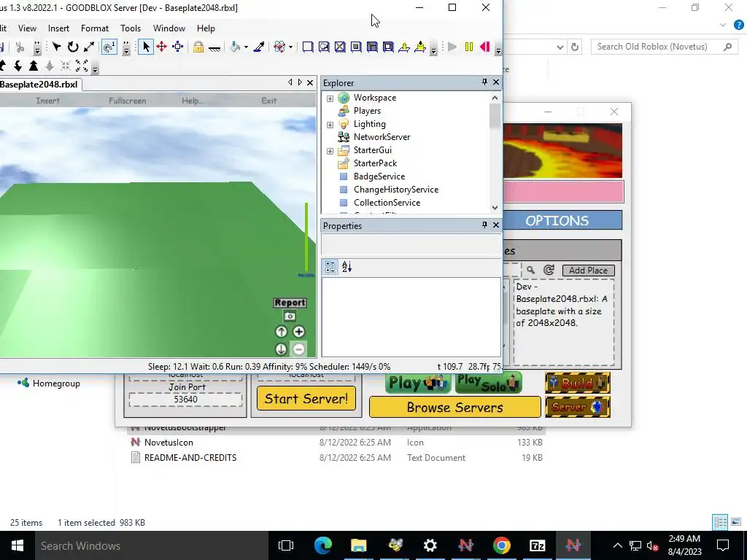Click the Build button in Novetus launcher
Screen dimensions: 747x560
(x=578, y=383)
